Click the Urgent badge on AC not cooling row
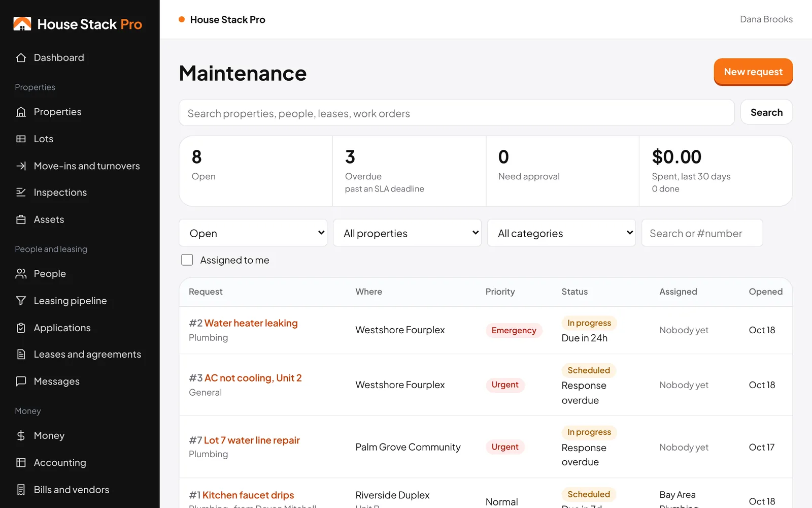 pos(505,385)
